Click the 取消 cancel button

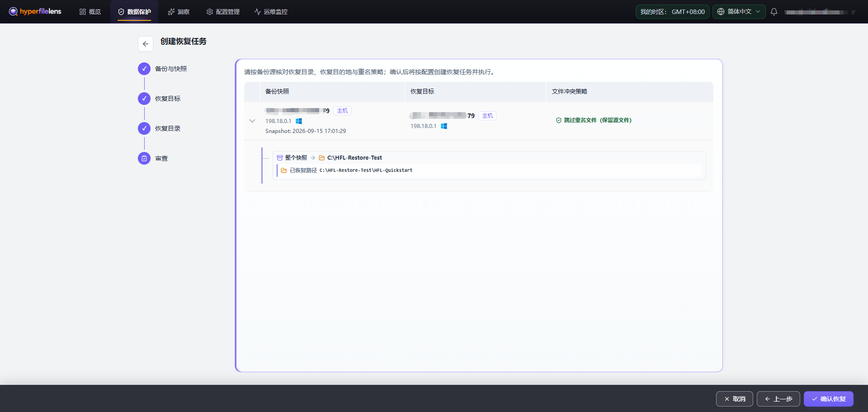click(735, 399)
